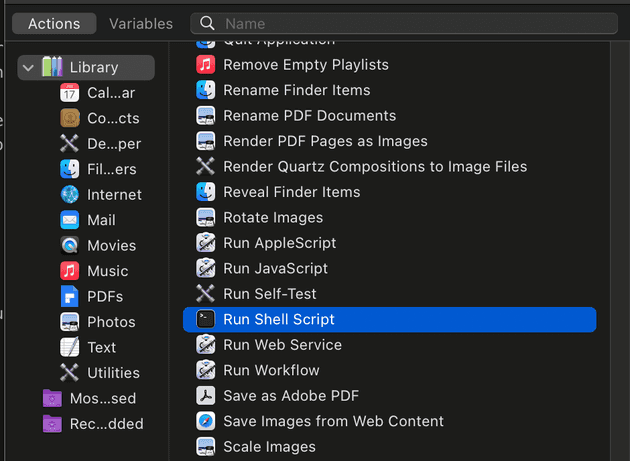Screen dimensions: 630x461
Task: Select the Utilities sidebar label
Action: (114, 373)
